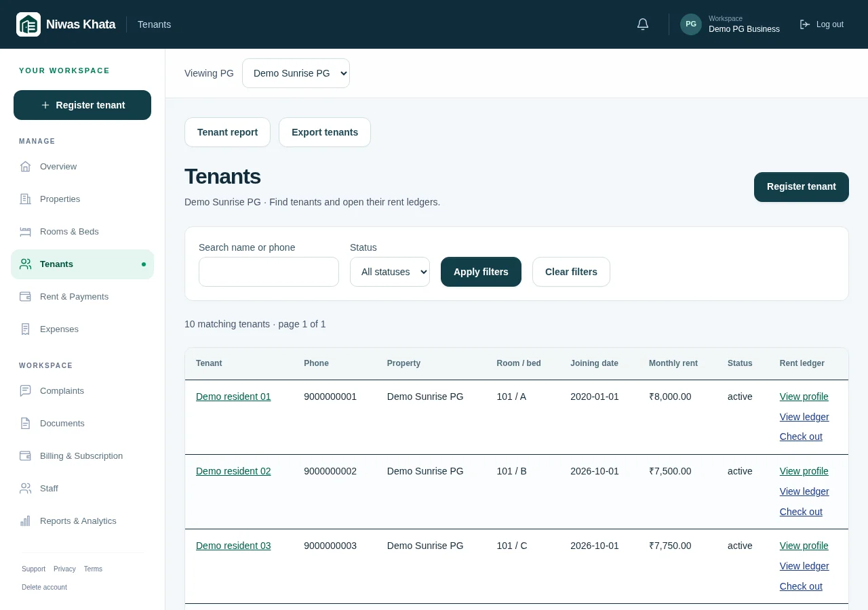Open notifications bell

pyautogui.click(x=643, y=24)
